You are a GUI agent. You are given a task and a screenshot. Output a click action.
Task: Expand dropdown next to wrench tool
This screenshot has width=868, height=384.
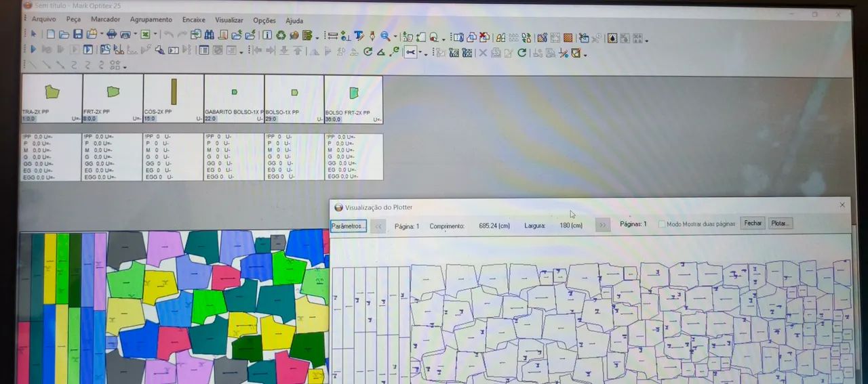pos(420,52)
